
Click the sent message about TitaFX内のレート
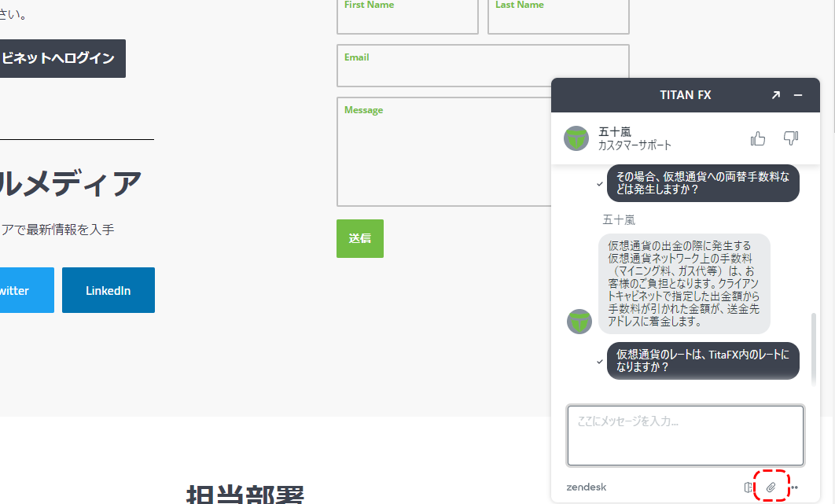pos(703,361)
